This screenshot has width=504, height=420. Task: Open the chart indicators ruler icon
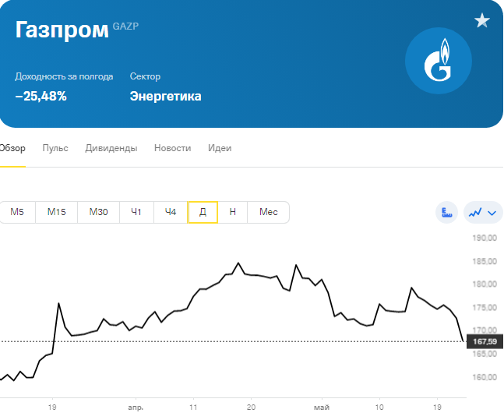coord(446,212)
